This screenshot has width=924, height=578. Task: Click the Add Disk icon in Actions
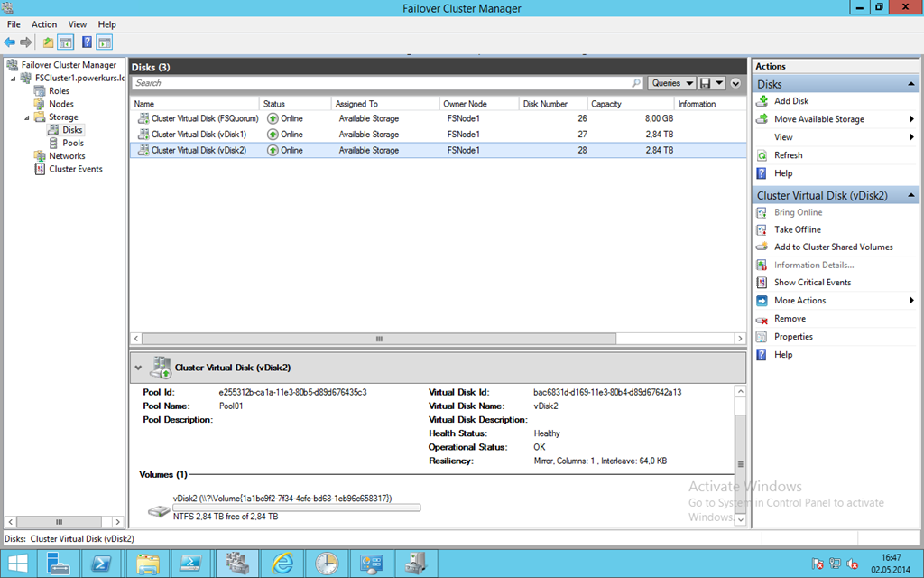pyautogui.click(x=762, y=101)
